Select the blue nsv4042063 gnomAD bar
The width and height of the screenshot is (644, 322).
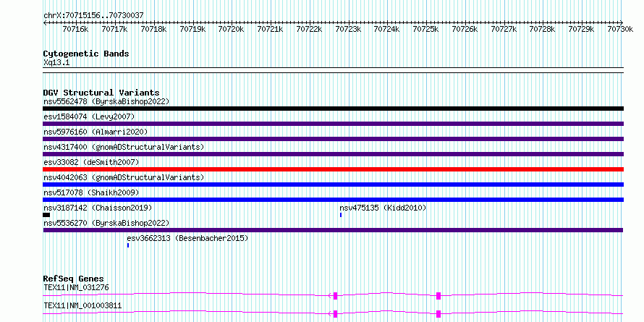pyautogui.click(x=333, y=185)
